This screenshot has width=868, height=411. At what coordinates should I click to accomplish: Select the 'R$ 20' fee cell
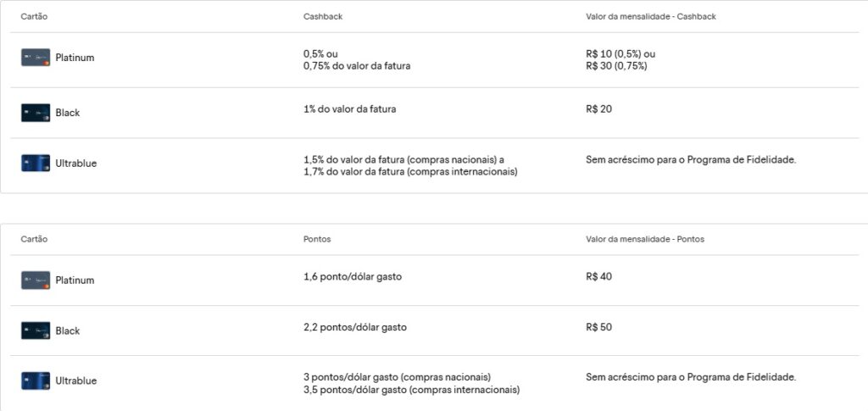(x=598, y=109)
